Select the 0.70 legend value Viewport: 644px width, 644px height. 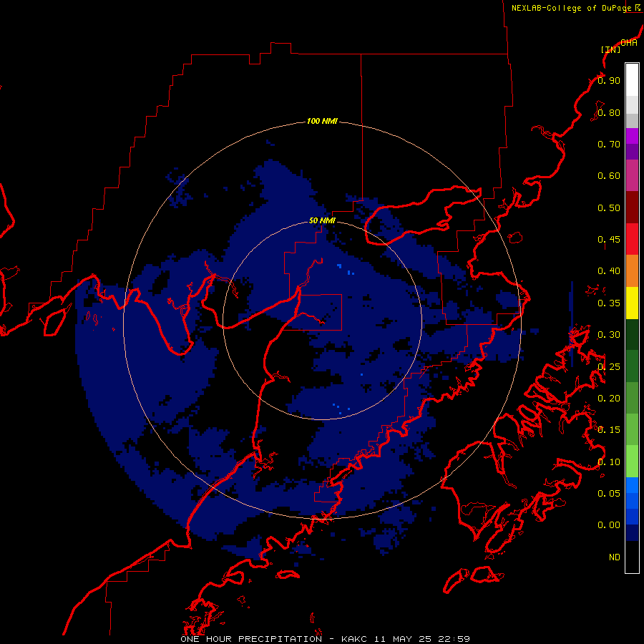609,144
